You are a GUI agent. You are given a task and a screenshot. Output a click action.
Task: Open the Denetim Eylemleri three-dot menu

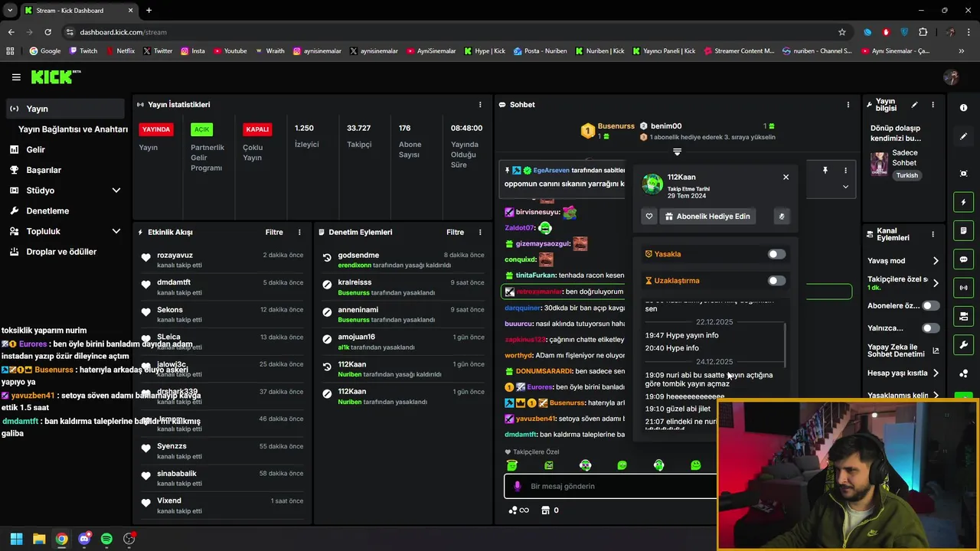coord(480,232)
